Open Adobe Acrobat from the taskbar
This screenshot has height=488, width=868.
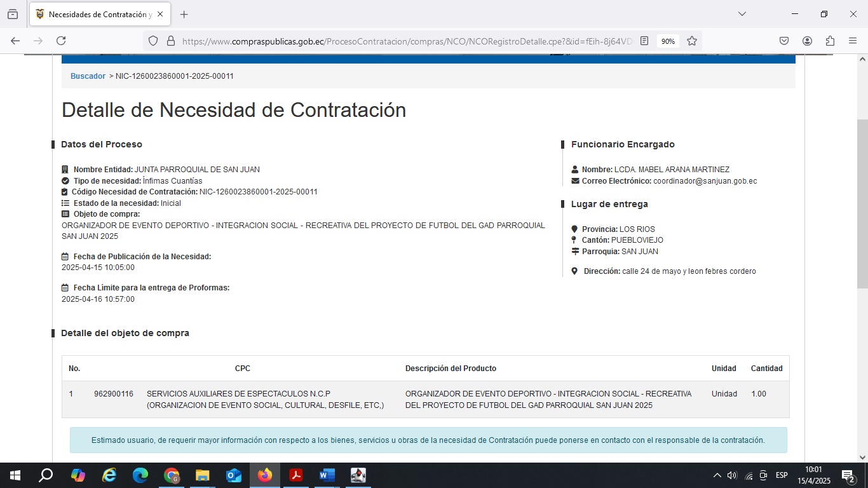pyautogui.click(x=295, y=475)
